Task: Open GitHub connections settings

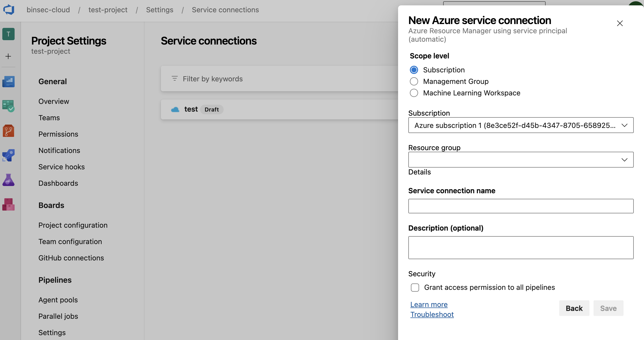Action: click(x=71, y=258)
